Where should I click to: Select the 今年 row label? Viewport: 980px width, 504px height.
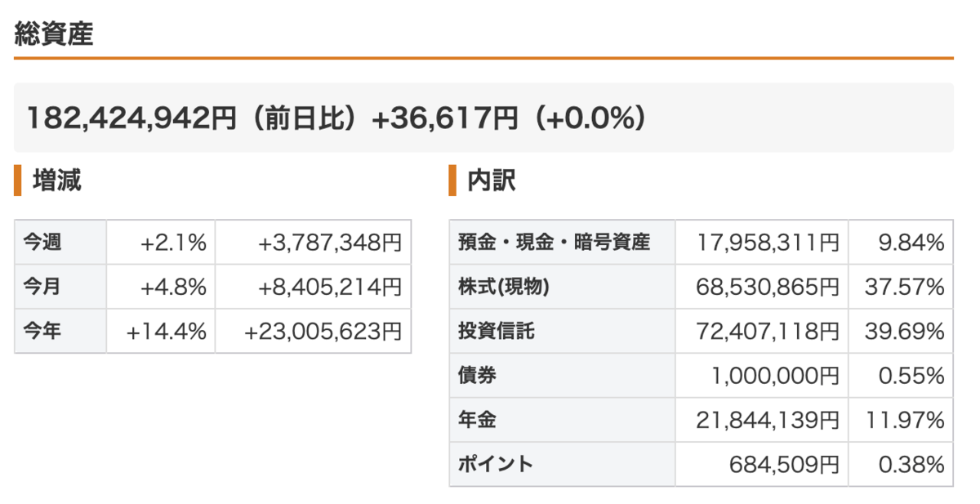42,332
